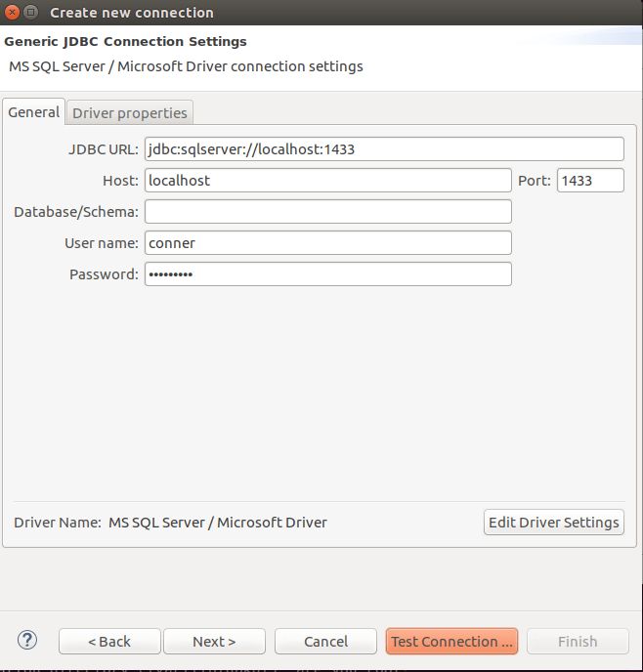Click the Port label
The width and height of the screenshot is (643, 672).
(535, 181)
